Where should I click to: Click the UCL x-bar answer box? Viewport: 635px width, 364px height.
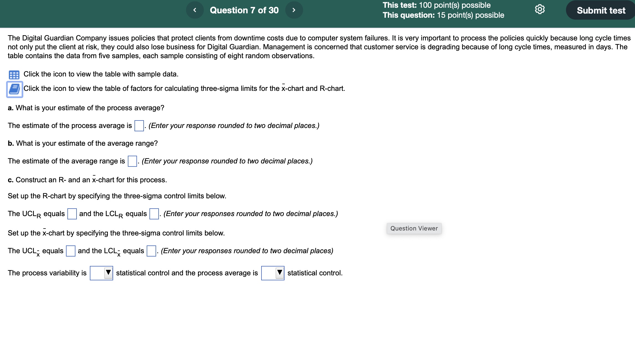click(70, 251)
